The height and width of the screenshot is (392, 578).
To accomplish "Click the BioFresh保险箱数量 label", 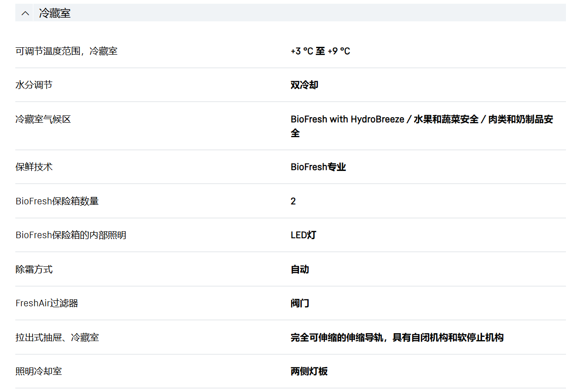I will point(57,201).
